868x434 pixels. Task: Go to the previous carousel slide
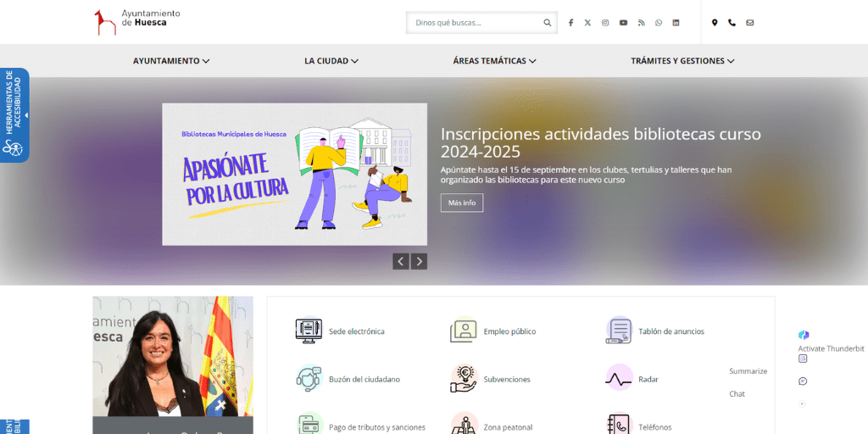click(401, 261)
